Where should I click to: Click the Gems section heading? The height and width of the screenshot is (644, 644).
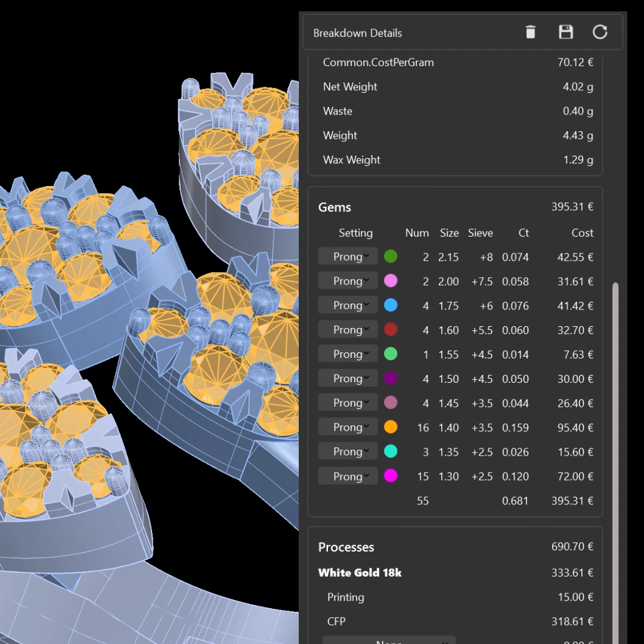pos(335,208)
